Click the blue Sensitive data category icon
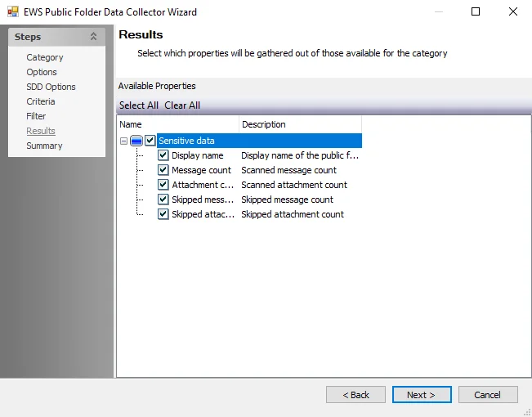This screenshot has width=532, height=417. coord(136,141)
